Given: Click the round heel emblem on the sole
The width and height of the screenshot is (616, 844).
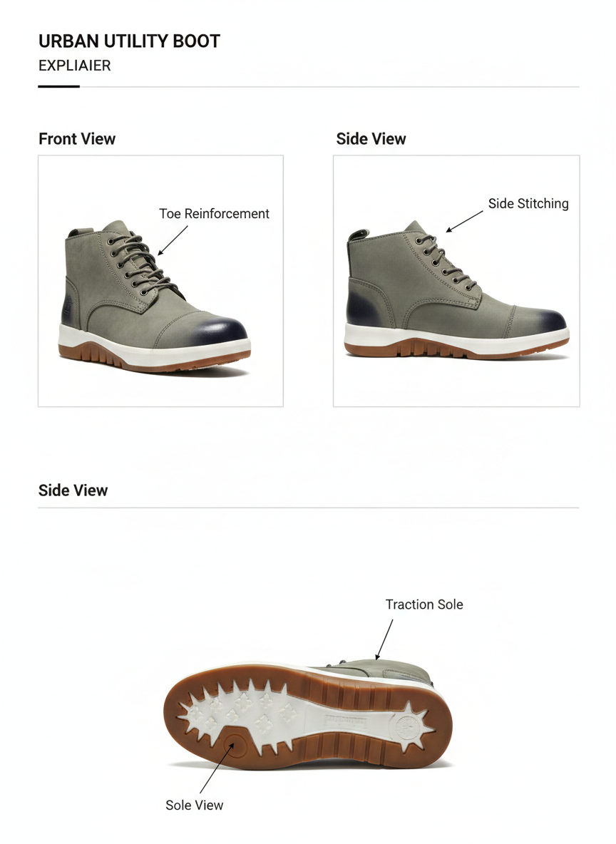Looking at the screenshot, I should [x=408, y=727].
